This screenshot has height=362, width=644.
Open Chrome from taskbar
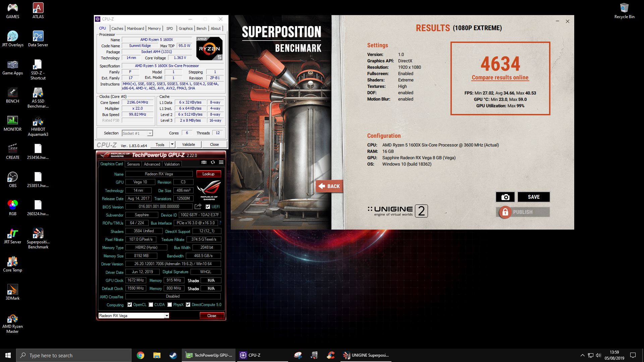(141, 355)
